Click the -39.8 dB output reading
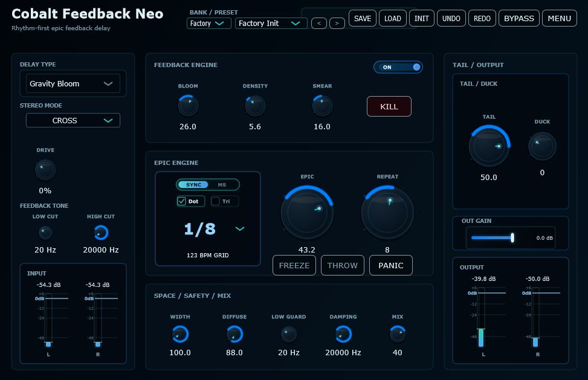This screenshot has height=380, width=588. click(x=483, y=279)
